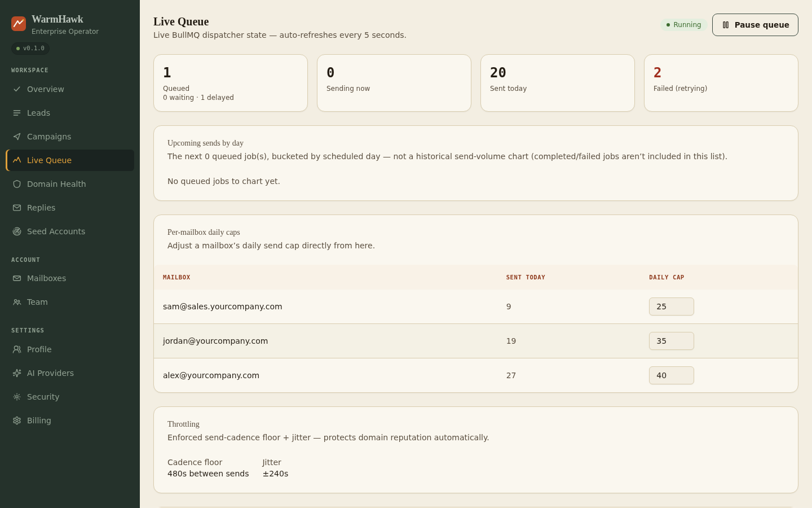Image resolution: width=812 pixels, height=508 pixels.
Task: Click the Seed Accounts target icon
Action: click(x=17, y=231)
